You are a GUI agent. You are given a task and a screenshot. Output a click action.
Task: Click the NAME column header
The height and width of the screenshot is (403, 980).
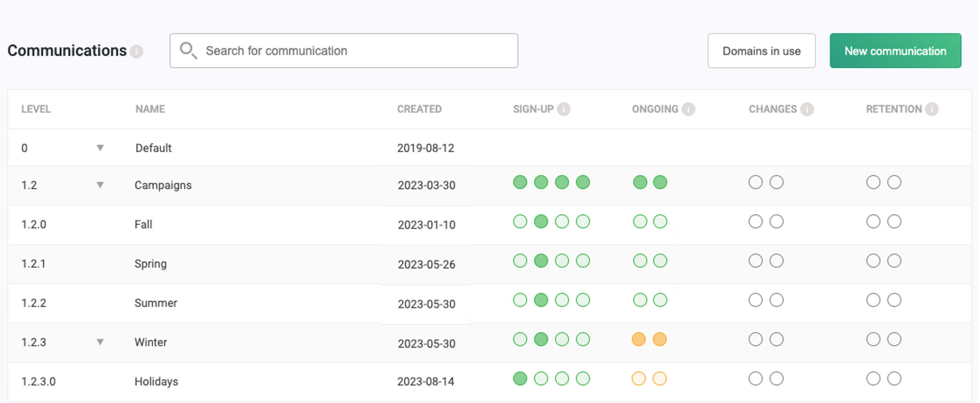(150, 109)
